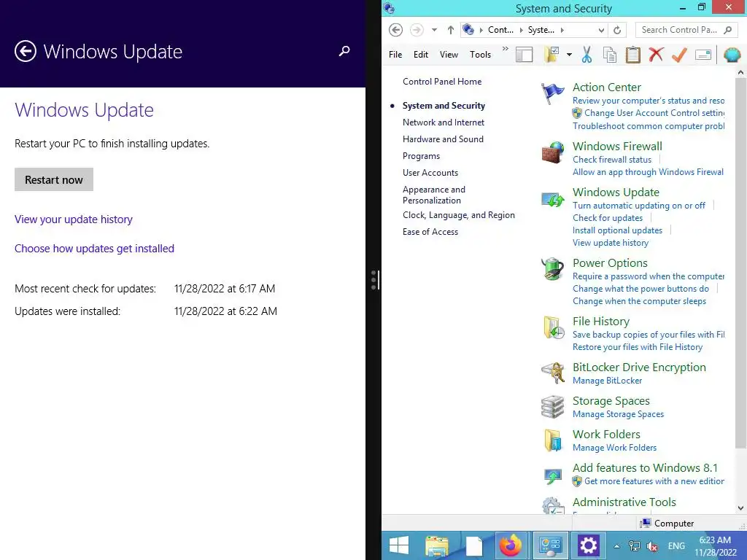Go up one level in Control Panel
This screenshot has height=560, width=747.
pyautogui.click(x=450, y=30)
